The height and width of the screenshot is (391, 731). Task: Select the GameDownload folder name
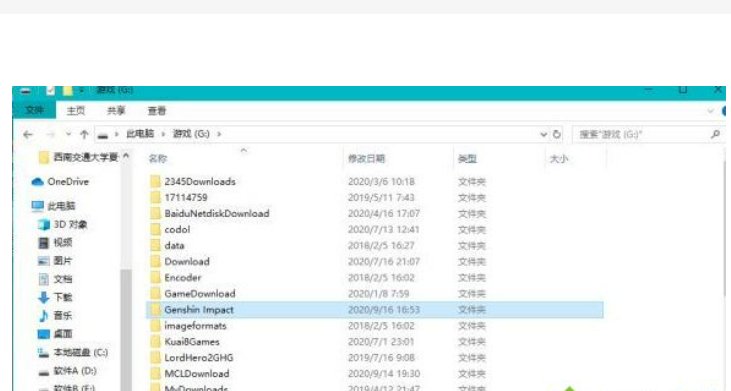(x=200, y=294)
